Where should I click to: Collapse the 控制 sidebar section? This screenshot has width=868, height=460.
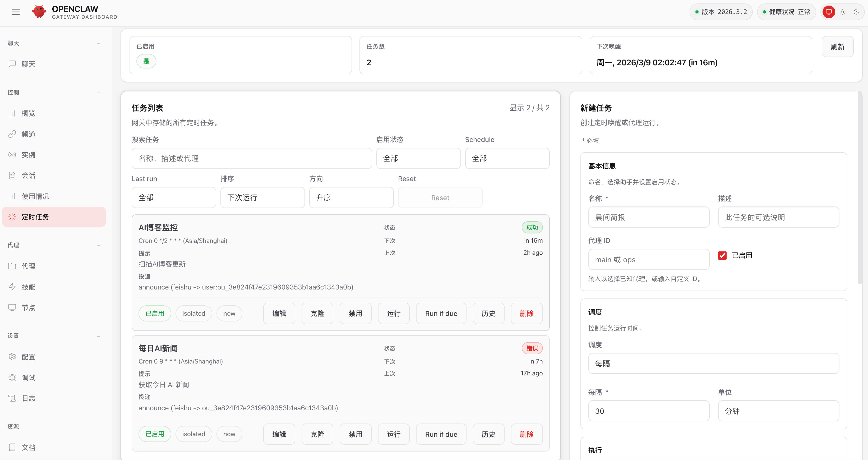tap(98, 92)
